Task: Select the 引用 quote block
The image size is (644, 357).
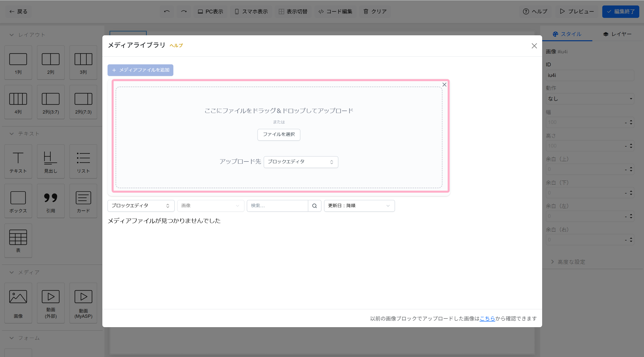Action: click(50, 201)
